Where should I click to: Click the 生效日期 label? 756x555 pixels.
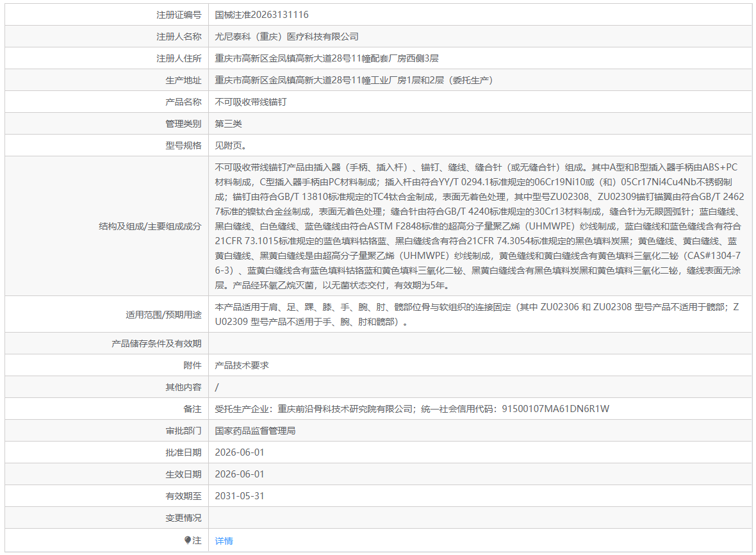183,474
